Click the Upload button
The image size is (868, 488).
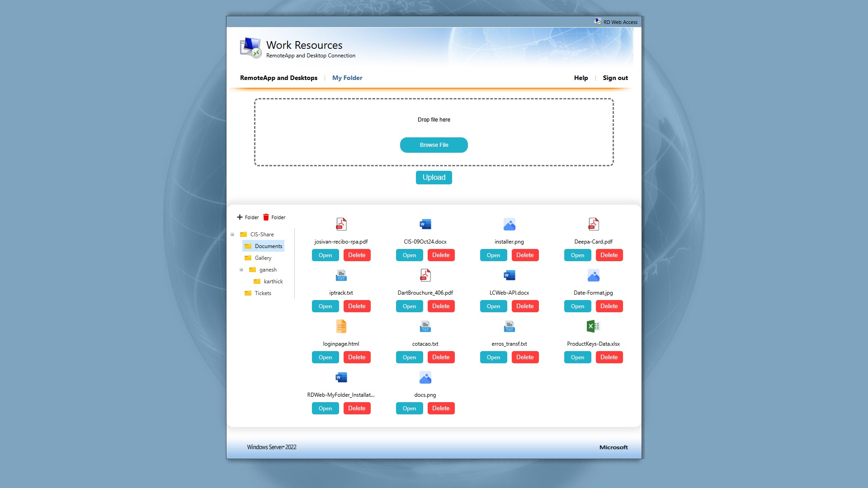click(434, 178)
